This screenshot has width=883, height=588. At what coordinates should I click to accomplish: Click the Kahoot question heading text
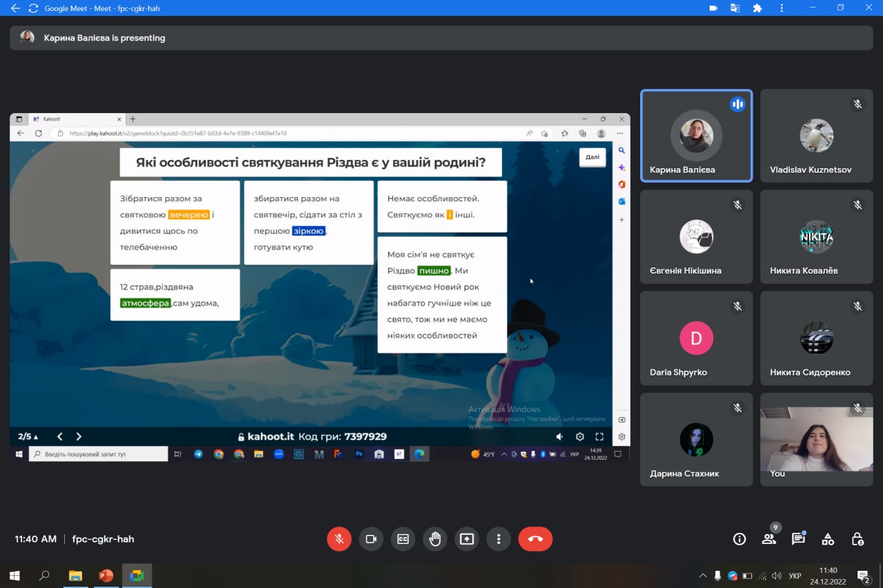[310, 163]
